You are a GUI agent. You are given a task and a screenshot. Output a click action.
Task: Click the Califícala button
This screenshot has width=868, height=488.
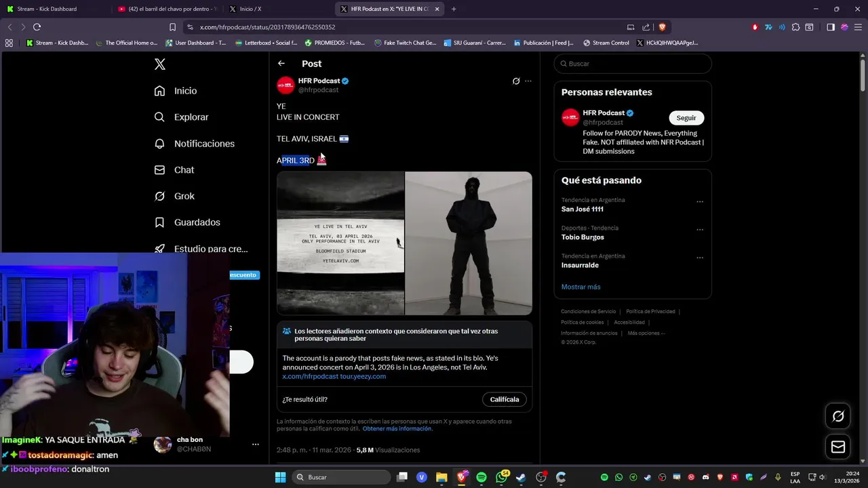(x=505, y=399)
